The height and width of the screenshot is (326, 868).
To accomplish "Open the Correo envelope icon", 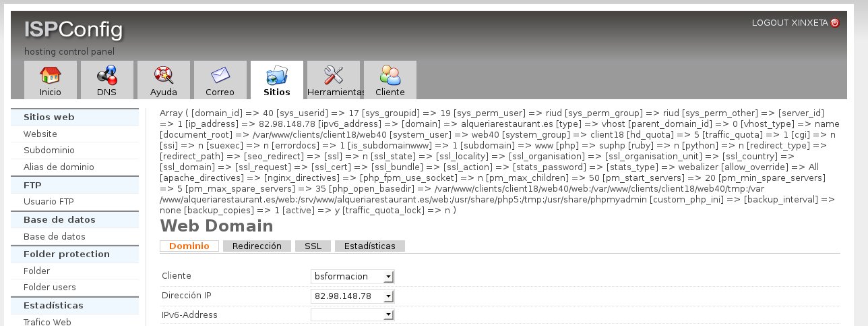I will coord(220,74).
